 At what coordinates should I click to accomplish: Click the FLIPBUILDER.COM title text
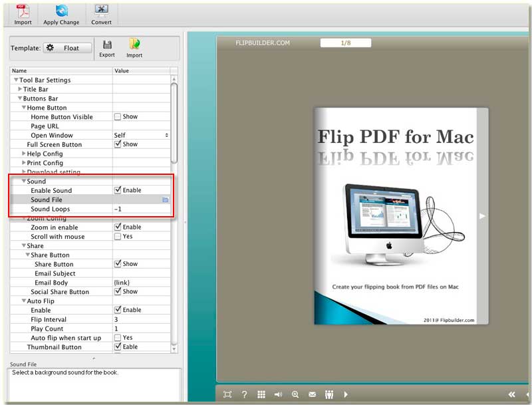[x=263, y=43]
